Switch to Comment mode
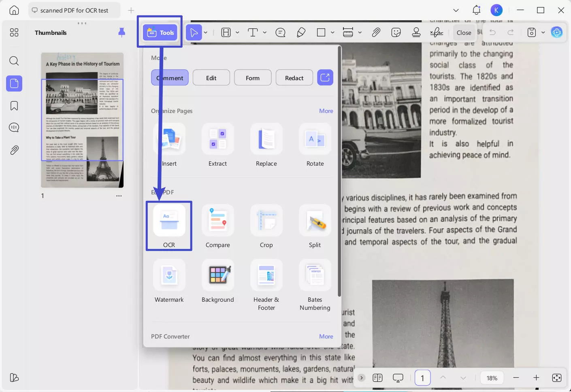Image resolution: width=571 pixels, height=392 pixels. [170, 78]
